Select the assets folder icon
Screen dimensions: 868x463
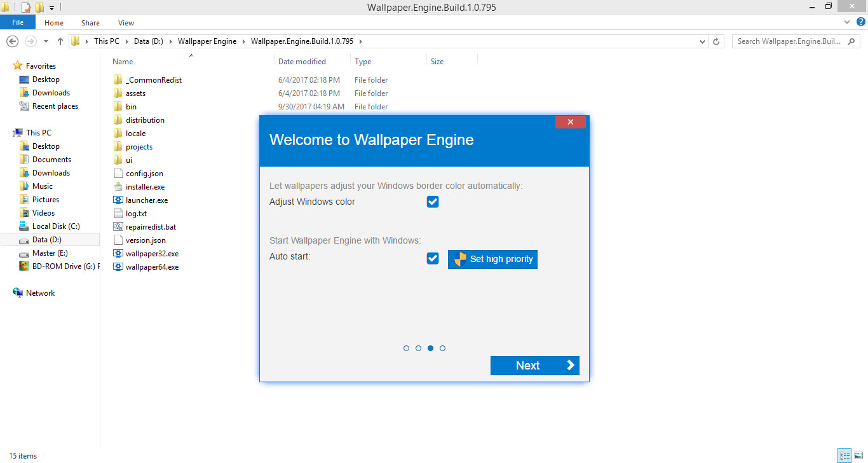point(118,93)
